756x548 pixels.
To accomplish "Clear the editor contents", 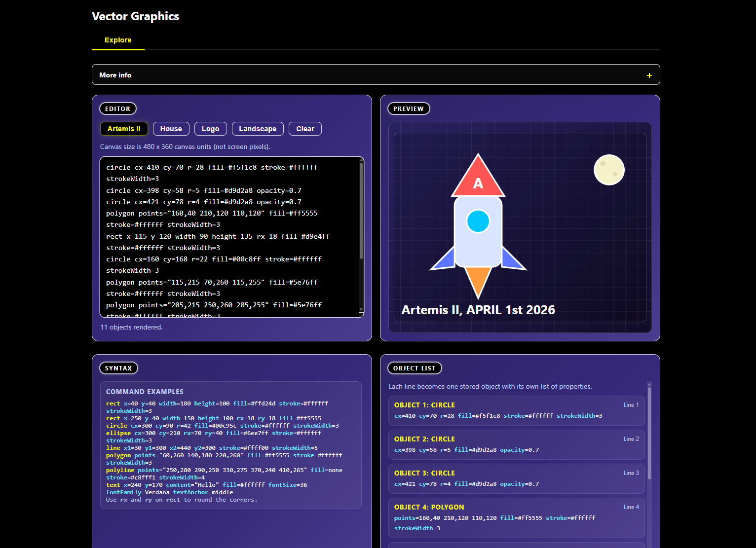I will click(x=305, y=129).
